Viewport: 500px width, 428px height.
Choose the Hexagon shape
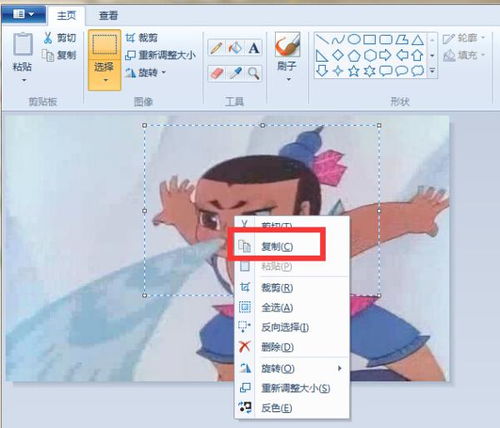[x=370, y=56]
